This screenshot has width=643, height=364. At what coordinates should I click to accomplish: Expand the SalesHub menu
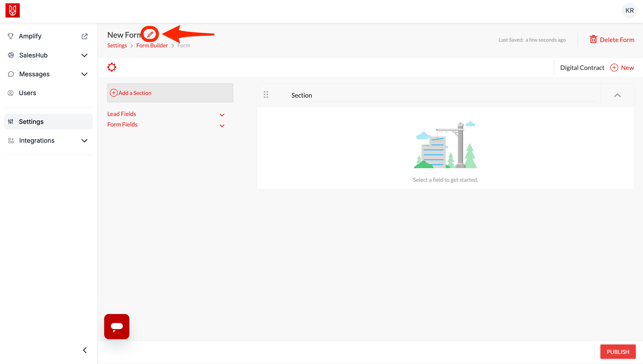click(84, 55)
